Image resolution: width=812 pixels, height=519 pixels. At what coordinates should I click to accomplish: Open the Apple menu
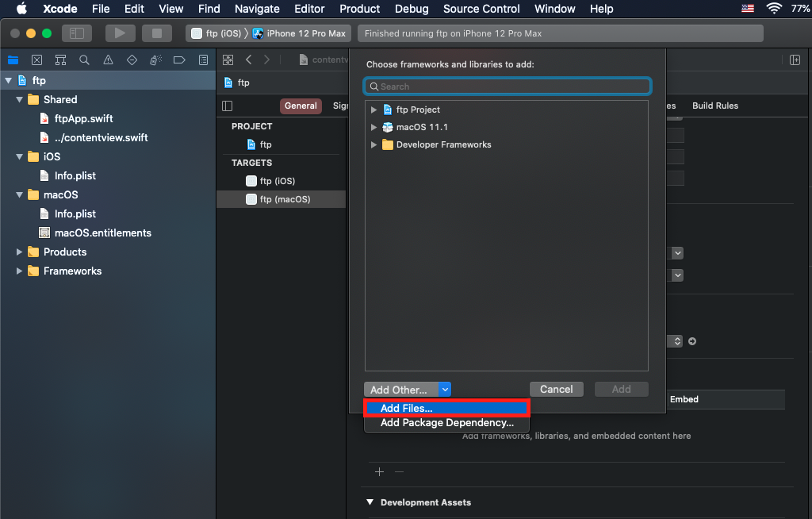pos(21,8)
